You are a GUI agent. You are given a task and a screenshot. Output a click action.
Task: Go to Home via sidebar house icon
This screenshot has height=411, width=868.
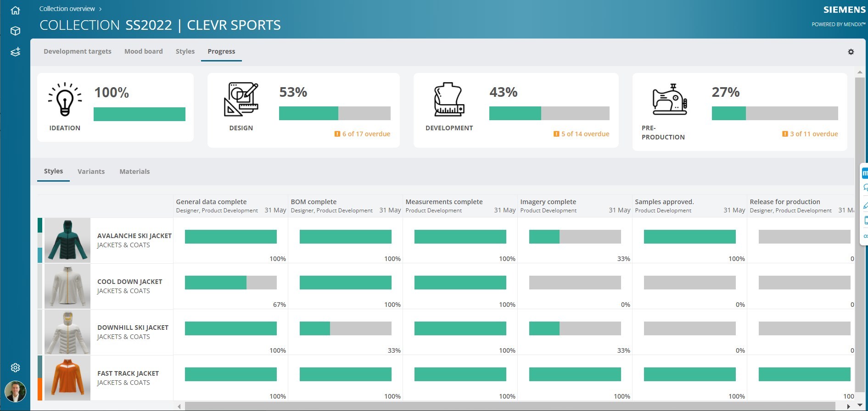(15, 10)
